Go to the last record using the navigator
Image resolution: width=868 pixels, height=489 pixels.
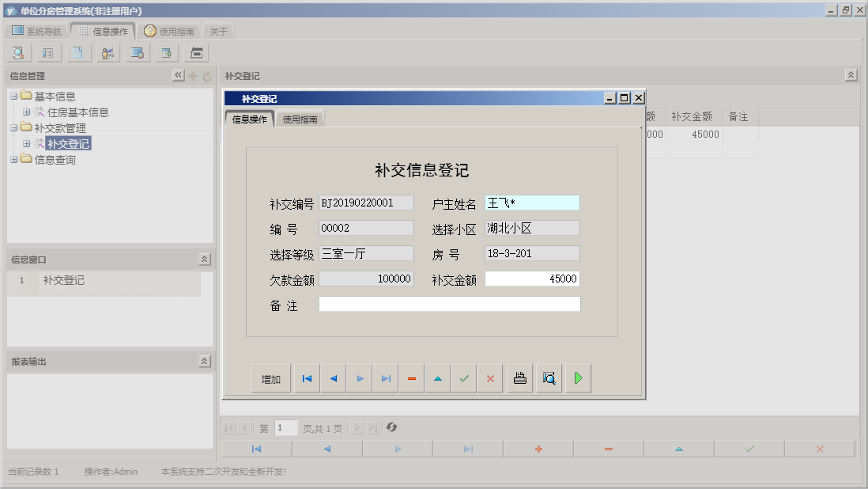point(386,378)
